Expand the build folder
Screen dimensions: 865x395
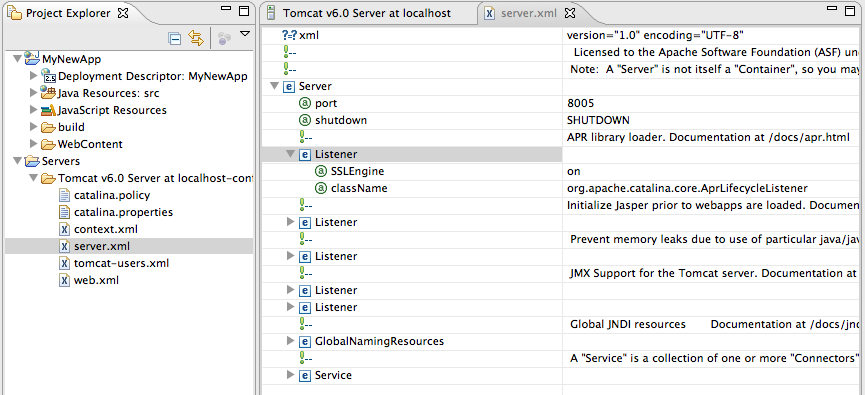tap(33, 127)
